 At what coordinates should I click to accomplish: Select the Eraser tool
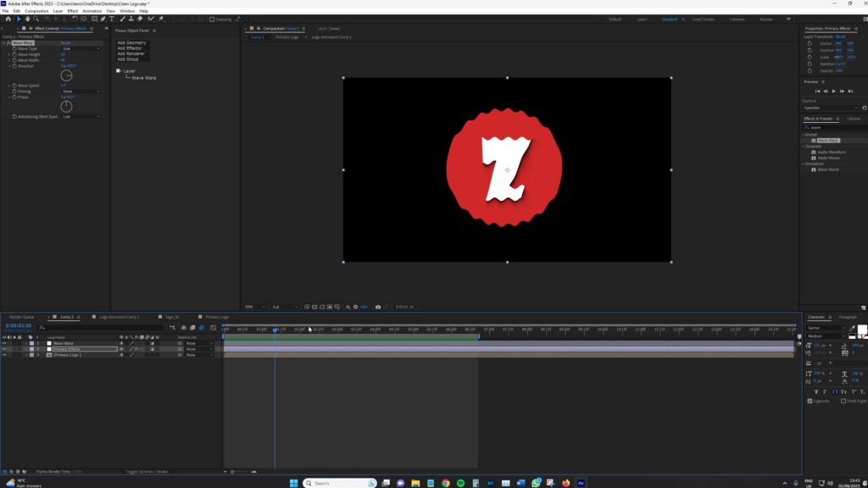point(140,19)
